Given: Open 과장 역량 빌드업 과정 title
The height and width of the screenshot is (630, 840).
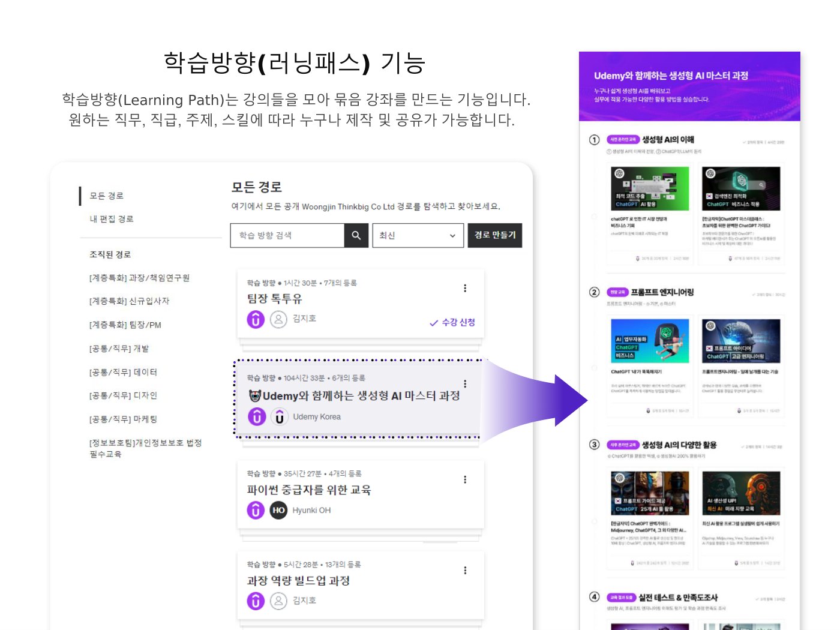Looking at the screenshot, I should [298, 581].
